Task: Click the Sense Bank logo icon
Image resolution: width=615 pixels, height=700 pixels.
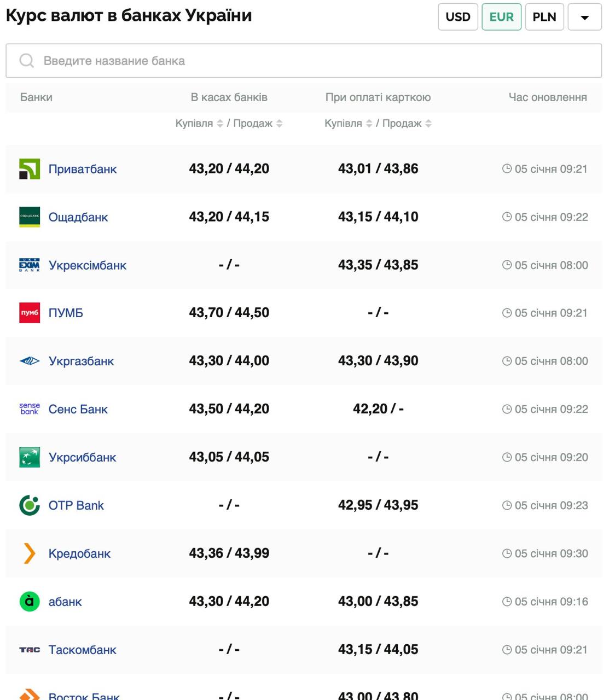Action: pos(30,409)
